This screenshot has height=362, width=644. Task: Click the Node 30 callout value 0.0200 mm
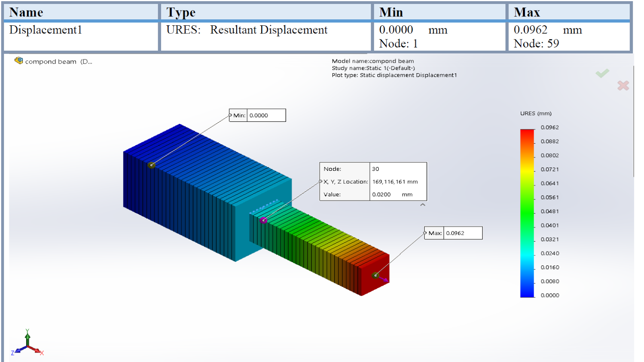(x=392, y=194)
